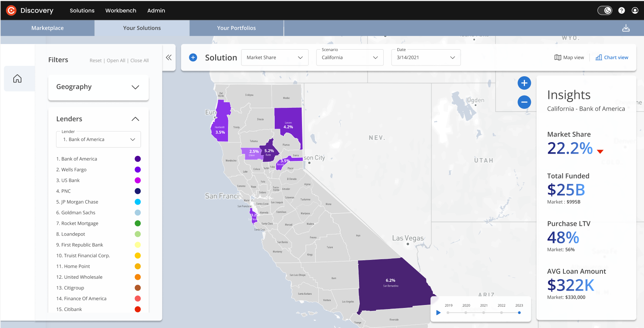Click the 48% Purchase LTV value
Screen dimensions: 644x328
click(563, 238)
